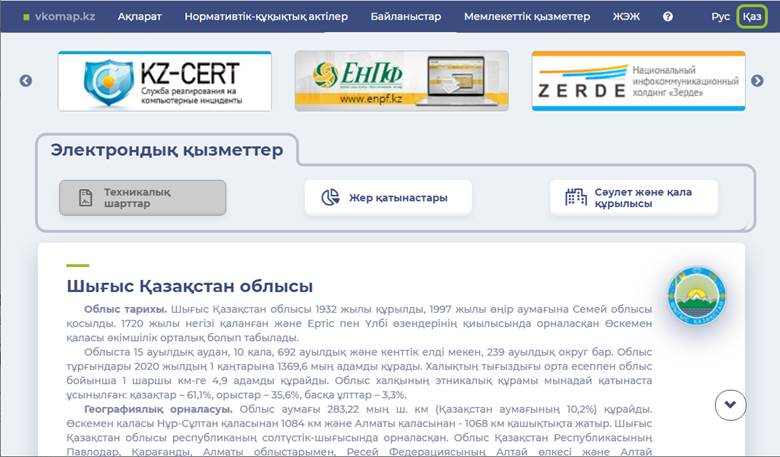Expand the page content with the down chevron
Image resolution: width=780 pixels, height=457 pixels.
[731, 404]
